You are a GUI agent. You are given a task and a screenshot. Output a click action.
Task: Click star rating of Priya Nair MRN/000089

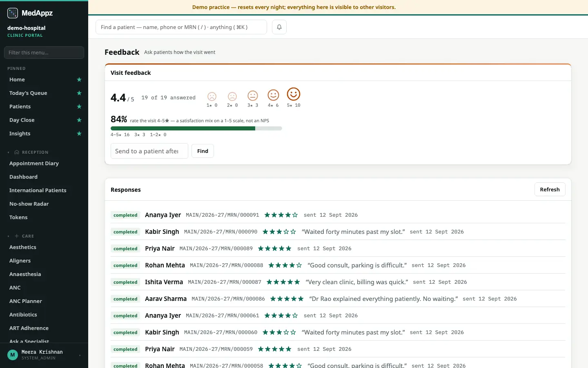(275, 249)
